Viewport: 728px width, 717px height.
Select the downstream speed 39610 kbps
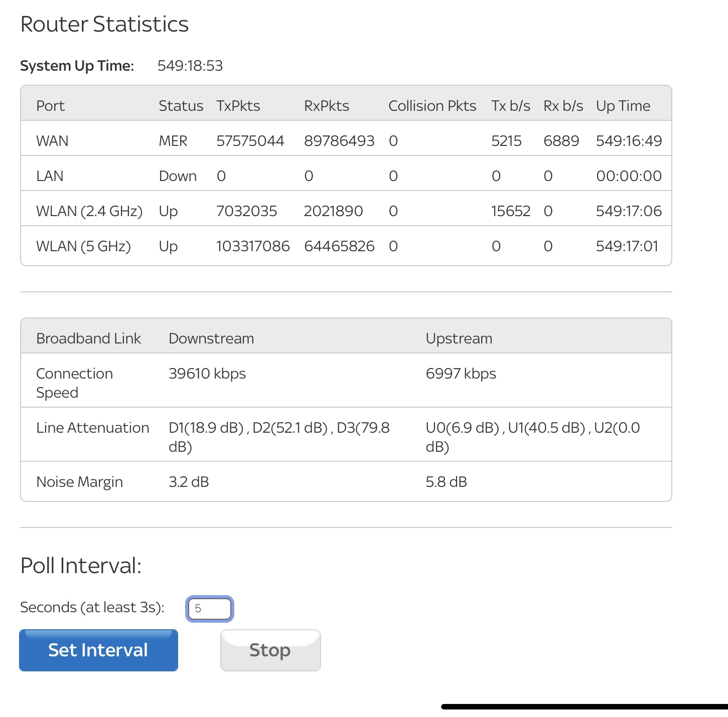(x=207, y=374)
